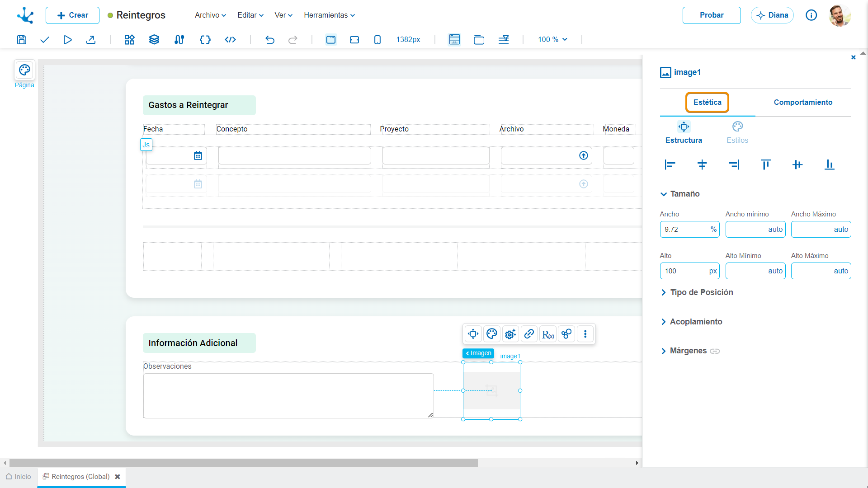Click the calendar icon in Fecha field
The height and width of the screenshot is (488, 868).
point(198,155)
